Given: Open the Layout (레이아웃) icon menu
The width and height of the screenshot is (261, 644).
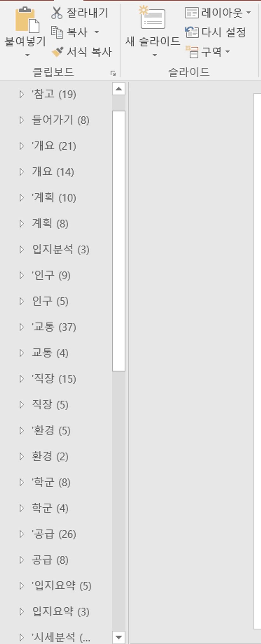Looking at the screenshot, I should (192, 13).
